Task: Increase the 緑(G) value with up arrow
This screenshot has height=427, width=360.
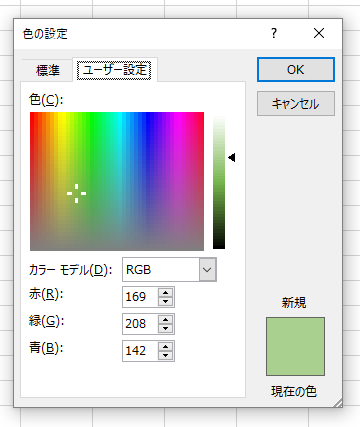Action: pos(166,320)
